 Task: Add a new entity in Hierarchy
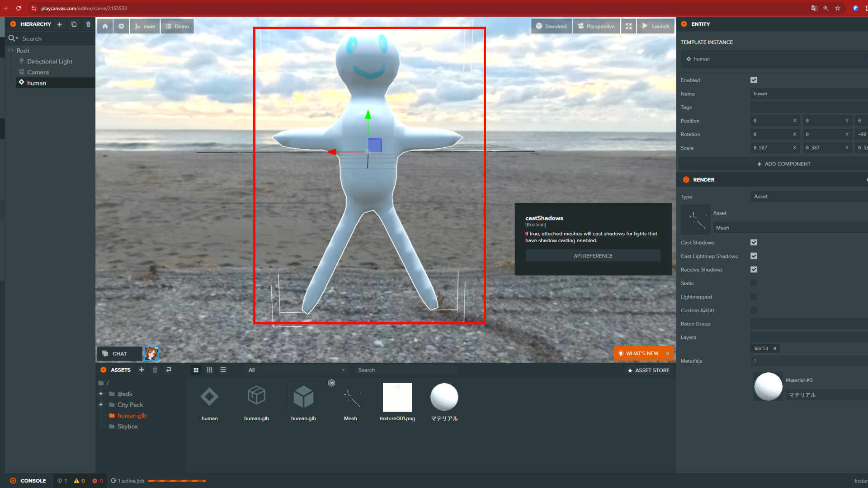(59, 24)
